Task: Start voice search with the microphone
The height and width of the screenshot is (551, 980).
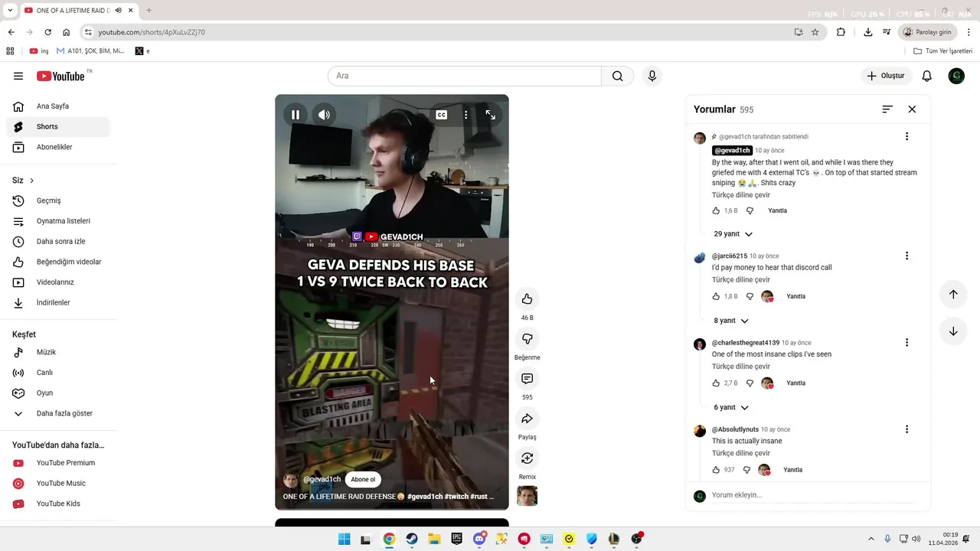Action: [x=652, y=76]
